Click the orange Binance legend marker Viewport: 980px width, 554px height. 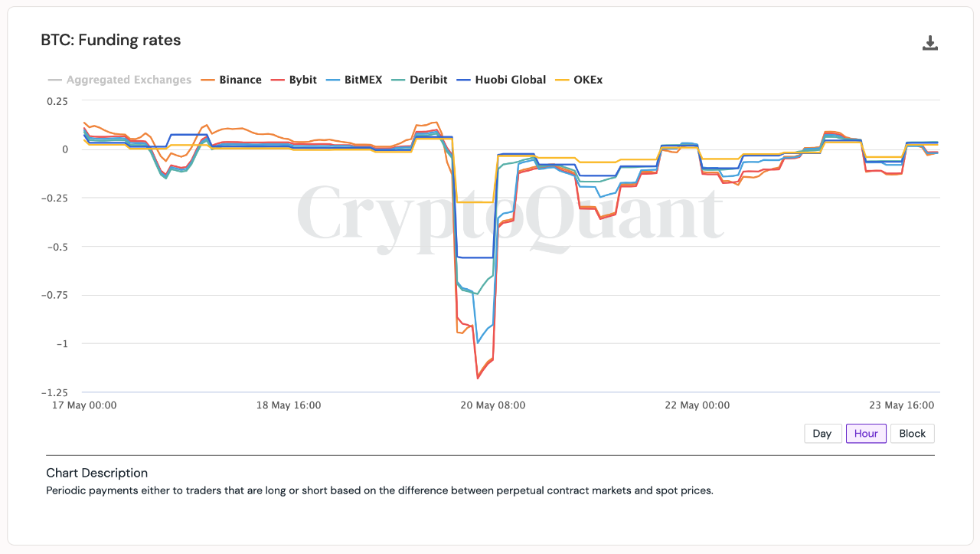pos(207,79)
